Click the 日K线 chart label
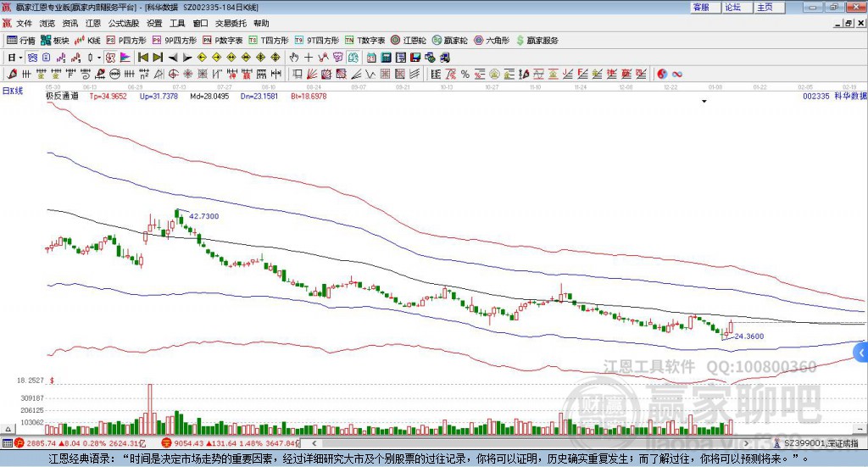The image size is (868, 467). 13,91
